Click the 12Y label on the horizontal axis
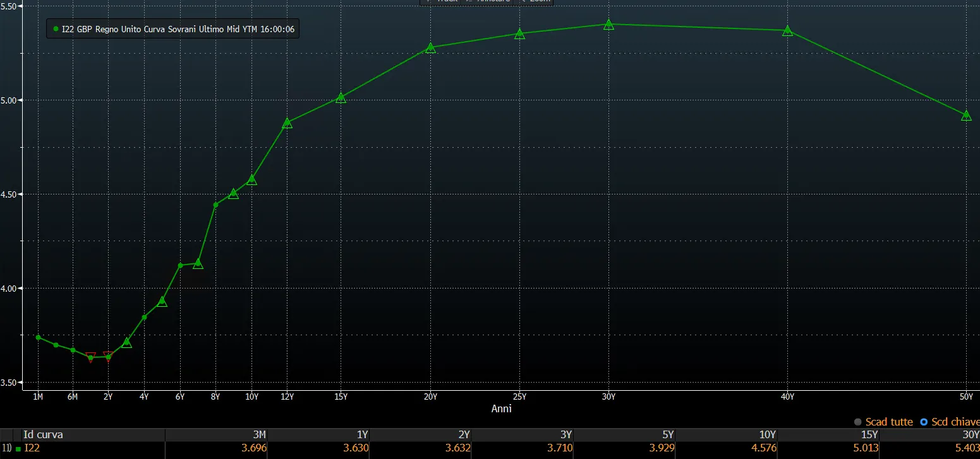The width and height of the screenshot is (980, 459). tap(287, 396)
